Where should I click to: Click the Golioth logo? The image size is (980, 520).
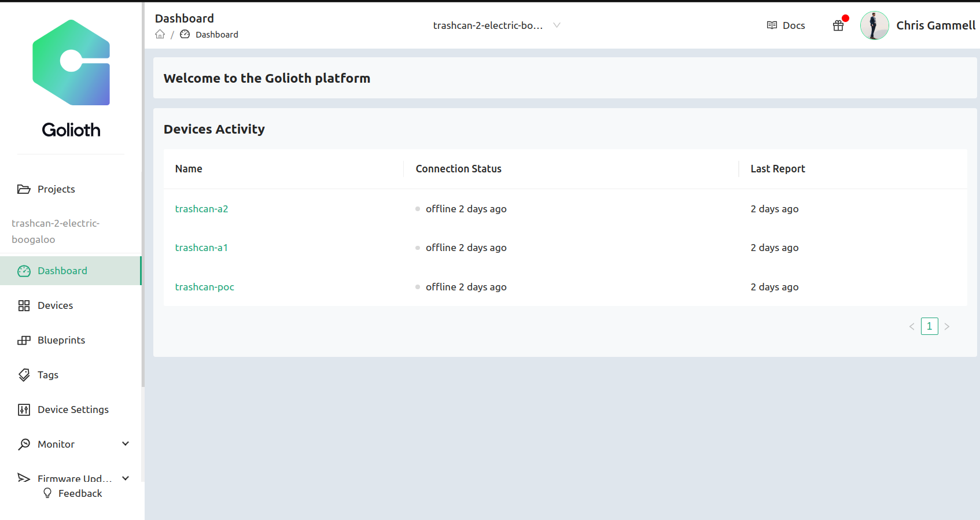pyautogui.click(x=71, y=79)
